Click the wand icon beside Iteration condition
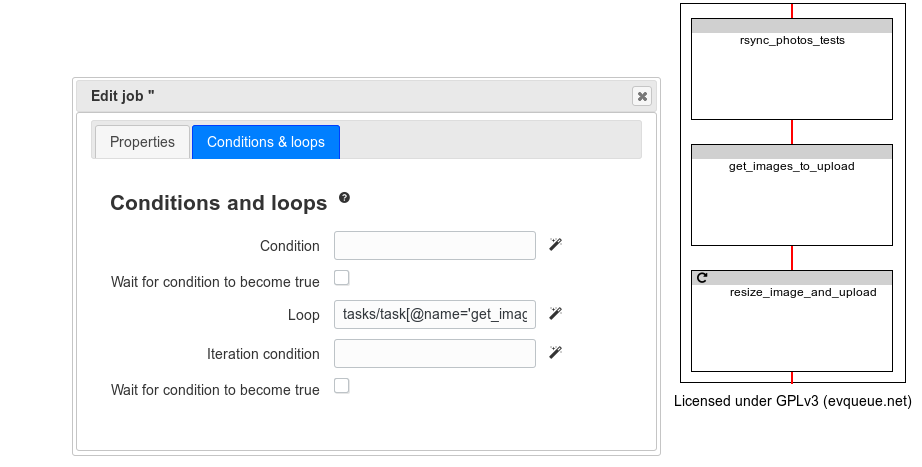The height and width of the screenshot is (467, 922). pyautogui.click(x=555, y=352)
